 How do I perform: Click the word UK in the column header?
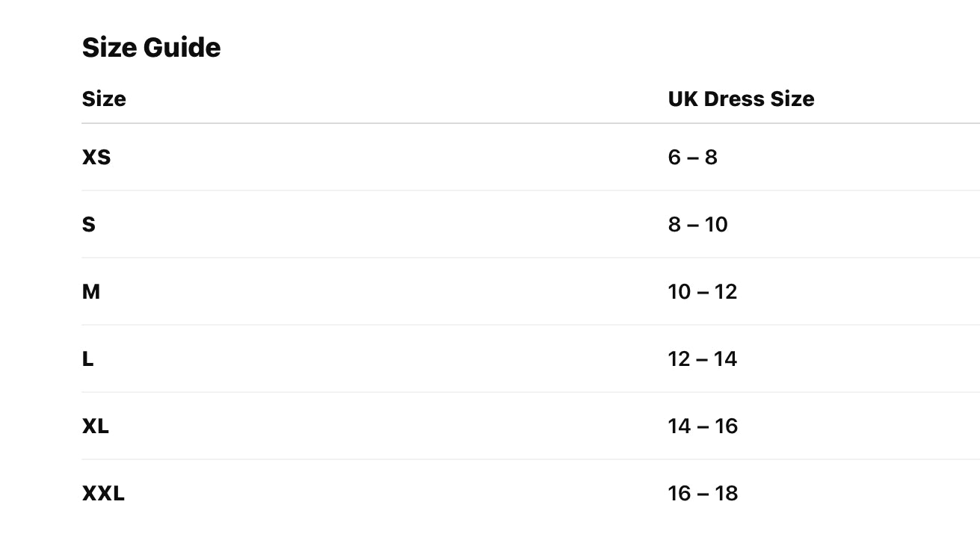pyautogui.click(x=682, y=99)
